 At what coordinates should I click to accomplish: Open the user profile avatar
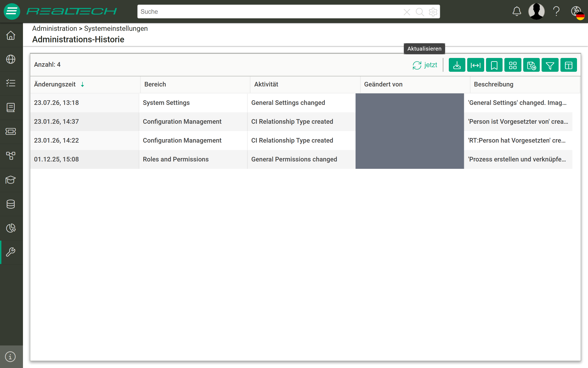click(x=536, y=11)
